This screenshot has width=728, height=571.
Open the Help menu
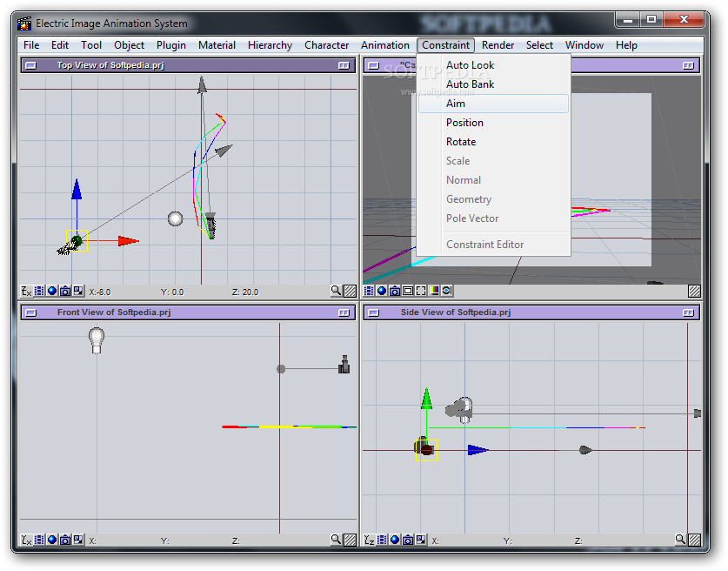pyautogui.click(x=626, y=45)
